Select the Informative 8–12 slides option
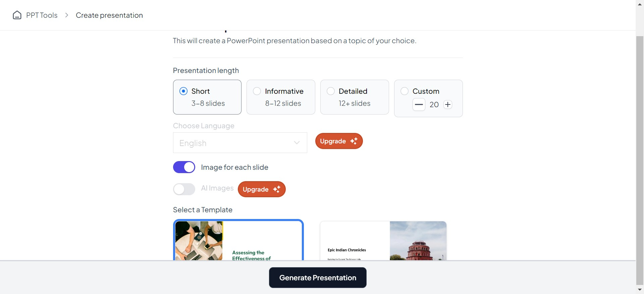This screenshot has width=644, height=294. click(x=257, y=91)
